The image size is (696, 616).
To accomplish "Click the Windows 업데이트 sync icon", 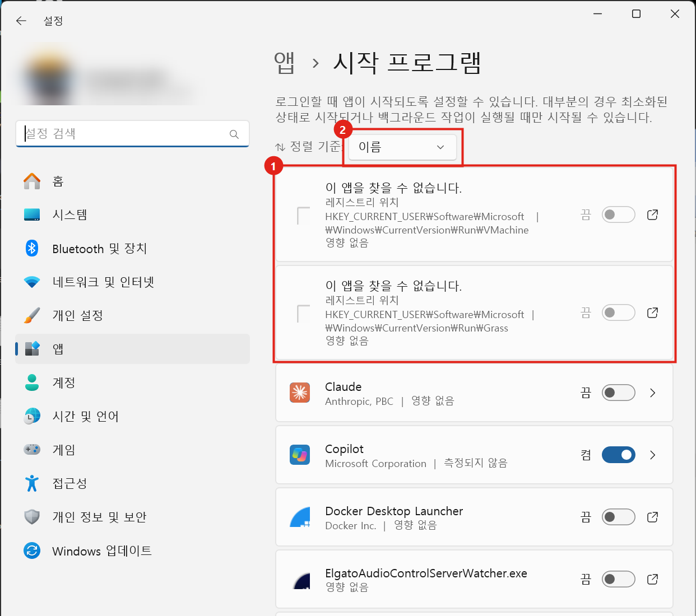I will click(32, 550).
